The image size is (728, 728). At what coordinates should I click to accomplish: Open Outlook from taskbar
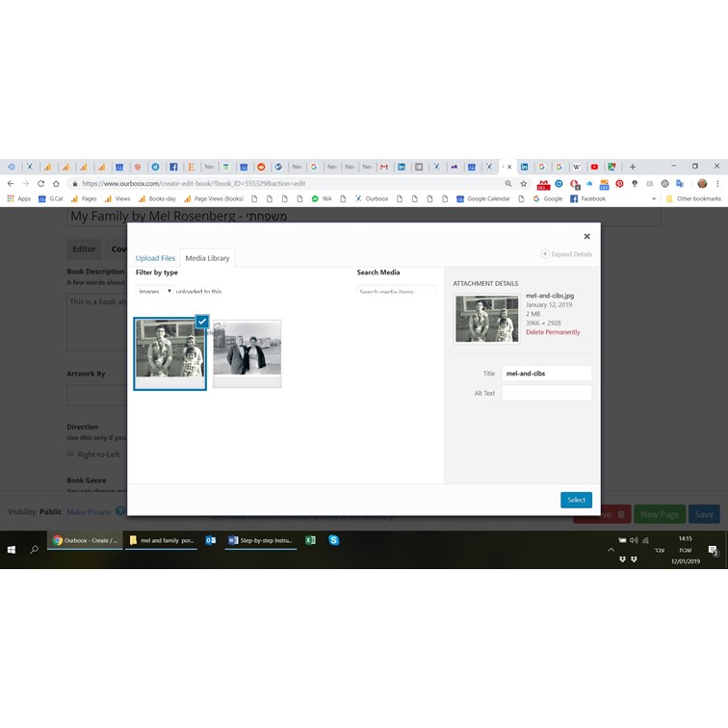click(211, 540)
